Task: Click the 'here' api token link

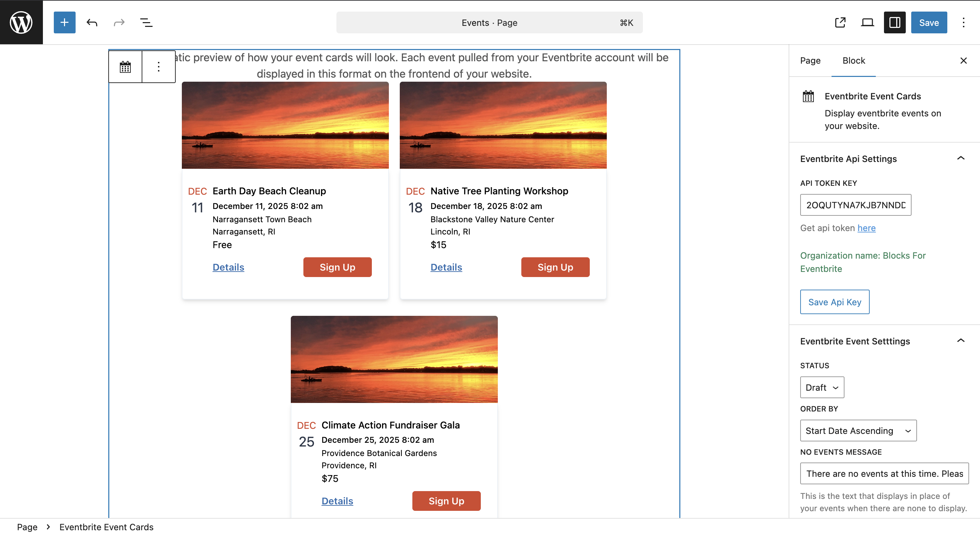Action: [x=866, y=228]
